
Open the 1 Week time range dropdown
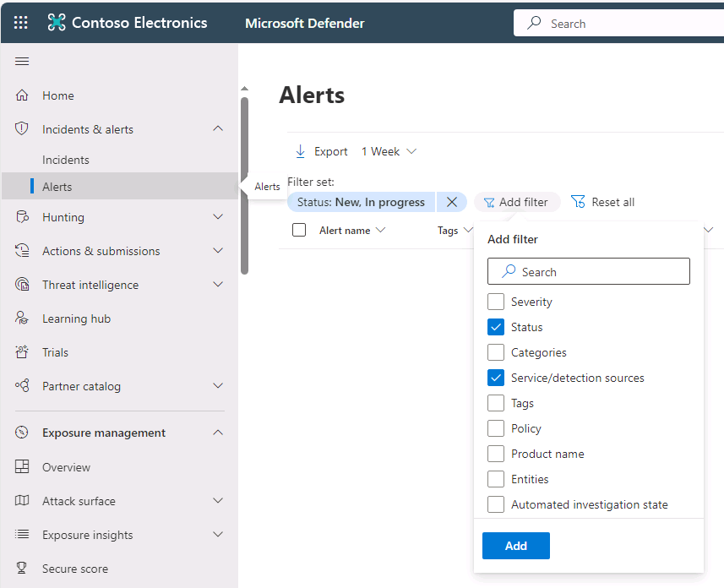pos(389,151)
